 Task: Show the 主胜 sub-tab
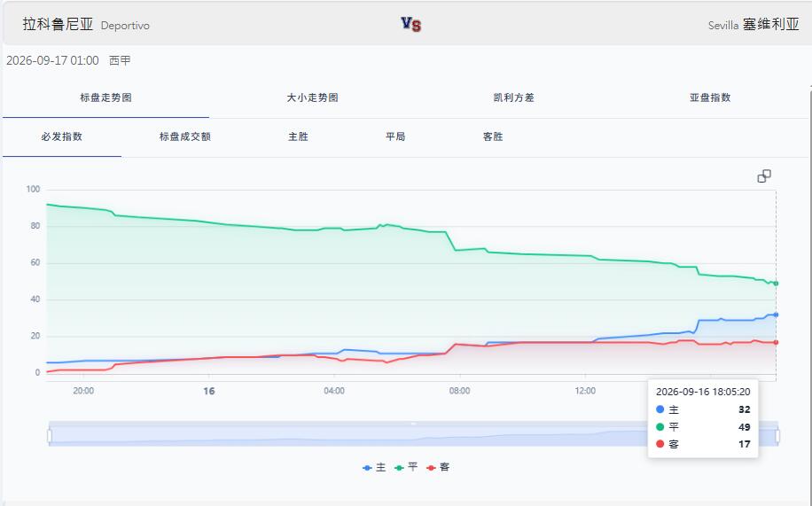click(298, 136)
